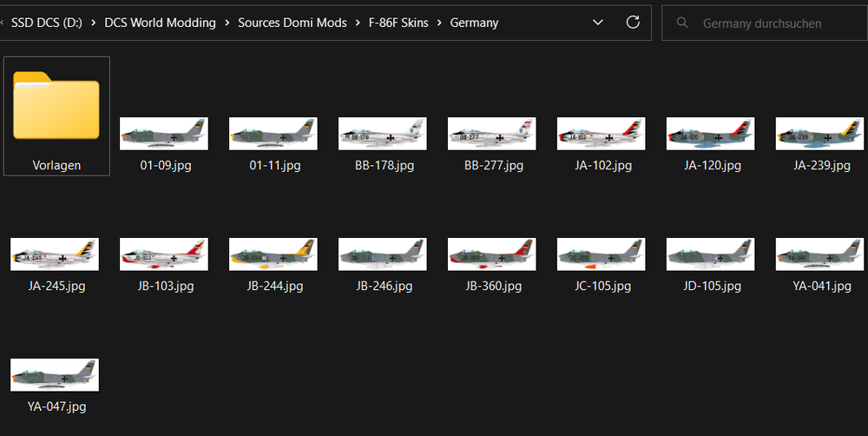Screen dimensions: 868x436
Task: Open DCS World Modding breadcrumb
Action: (160, 23)
